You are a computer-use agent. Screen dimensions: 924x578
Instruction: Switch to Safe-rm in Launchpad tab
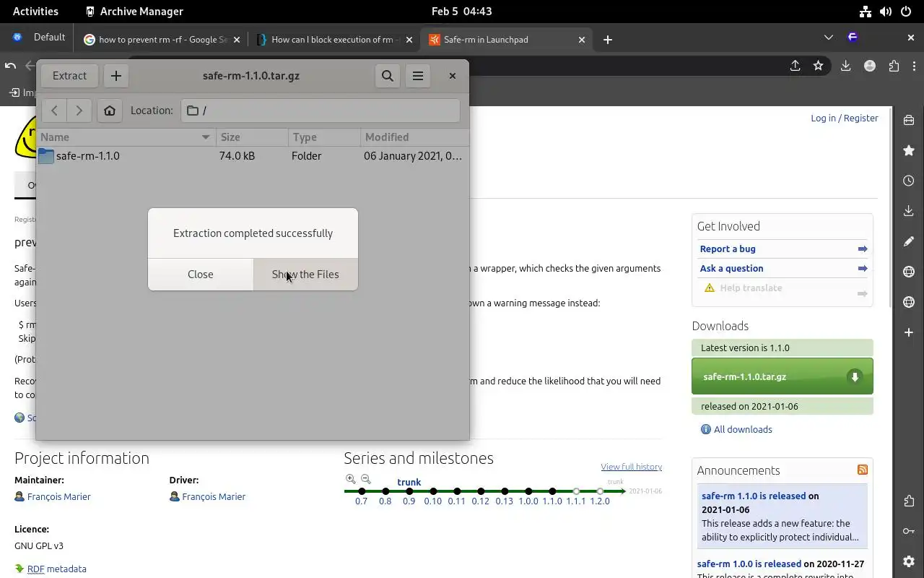pyautogui.click(x=505, y=40)
